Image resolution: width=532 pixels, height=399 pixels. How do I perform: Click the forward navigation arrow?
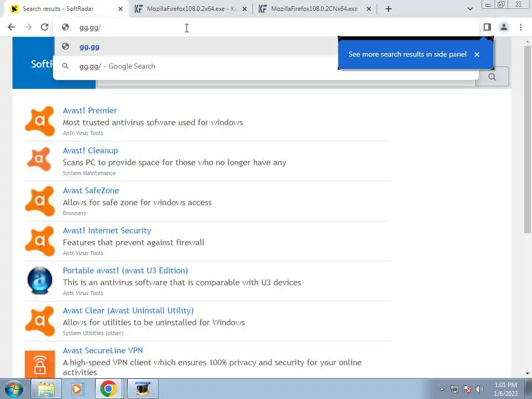point(28,27)
